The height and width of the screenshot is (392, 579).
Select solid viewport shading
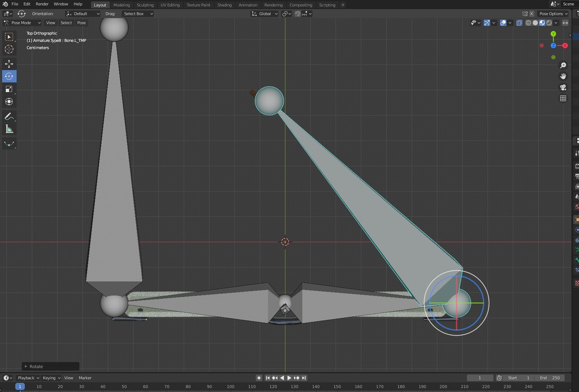535,23
